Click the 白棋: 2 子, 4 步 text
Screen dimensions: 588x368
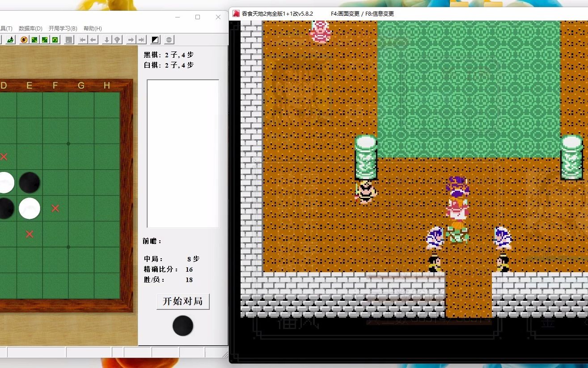169,65
